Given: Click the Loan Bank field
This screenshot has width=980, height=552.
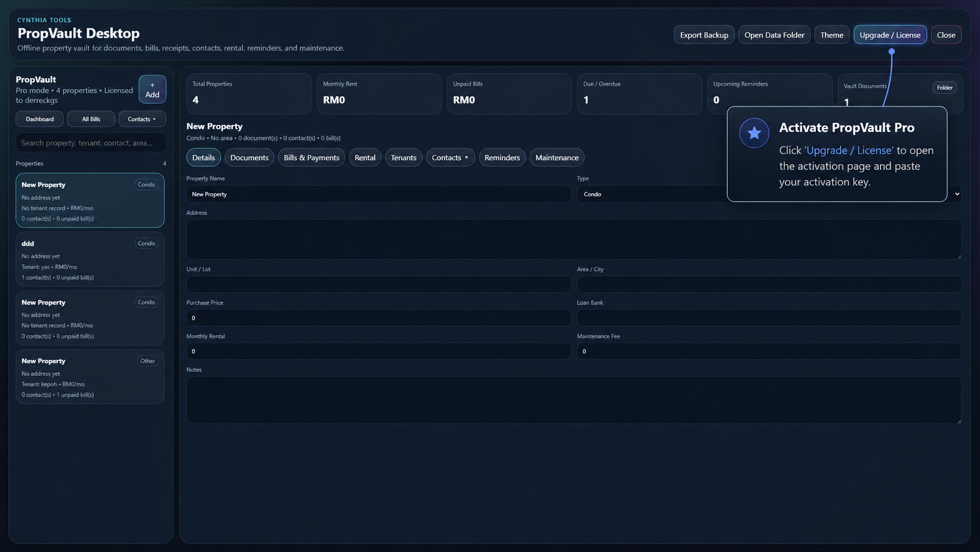Looking at the screenshot, I should tap(769, 317).
